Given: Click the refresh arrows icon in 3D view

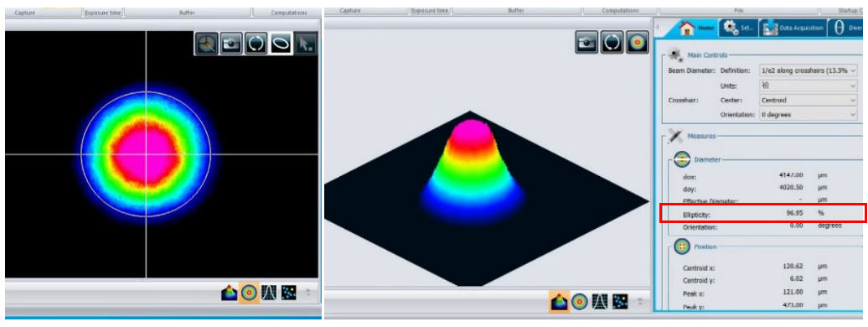Looking at the screenshot, I should tap(612, 42).
